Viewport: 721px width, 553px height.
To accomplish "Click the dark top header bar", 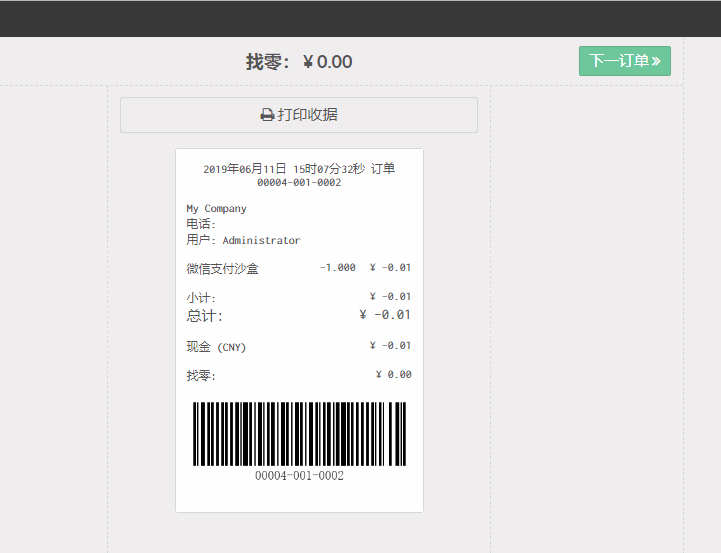I will (x=360, y=18).
